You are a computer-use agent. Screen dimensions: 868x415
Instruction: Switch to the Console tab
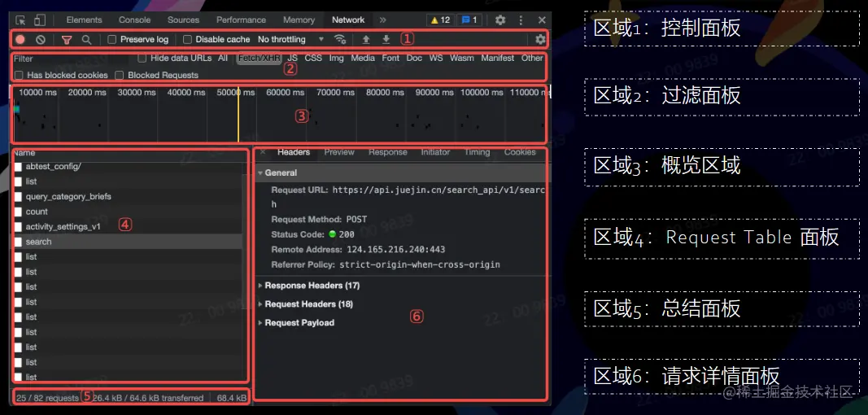[134, 20]
